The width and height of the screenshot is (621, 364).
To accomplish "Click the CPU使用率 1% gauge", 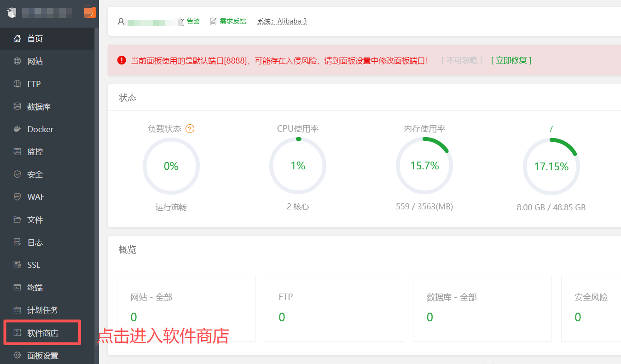I will click(x=298, y=166).
